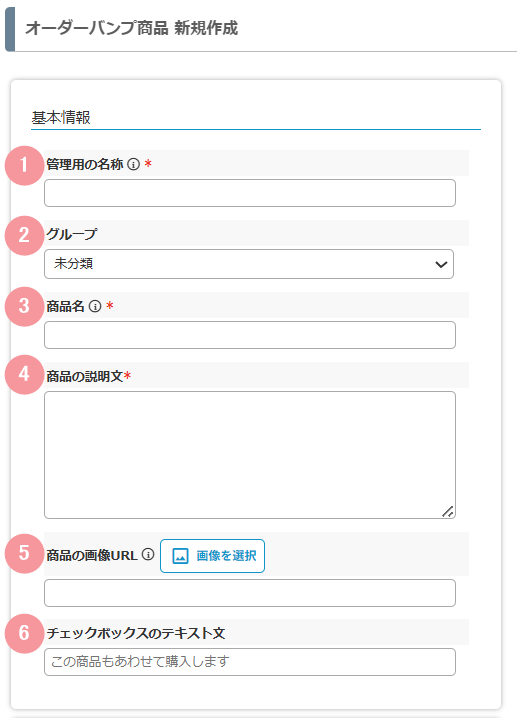
Task: Open the グループ dropdown showing 未分類
Action: 249,264
